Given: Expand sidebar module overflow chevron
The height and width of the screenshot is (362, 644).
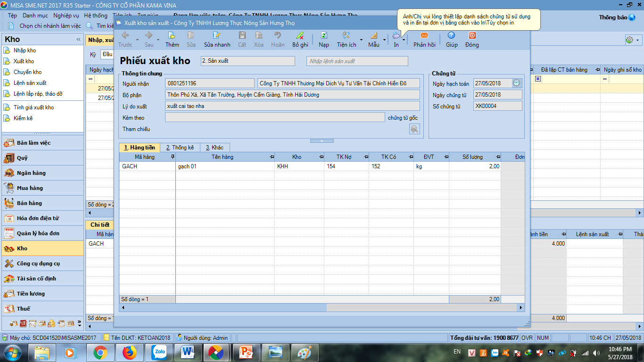Looking at the screenshot, I should pyautogui.click(x=79, y=324).
